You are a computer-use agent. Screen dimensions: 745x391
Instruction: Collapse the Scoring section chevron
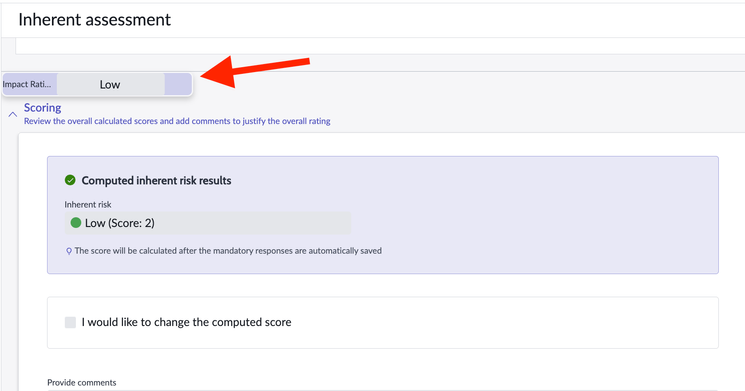[x=13, y=114]
